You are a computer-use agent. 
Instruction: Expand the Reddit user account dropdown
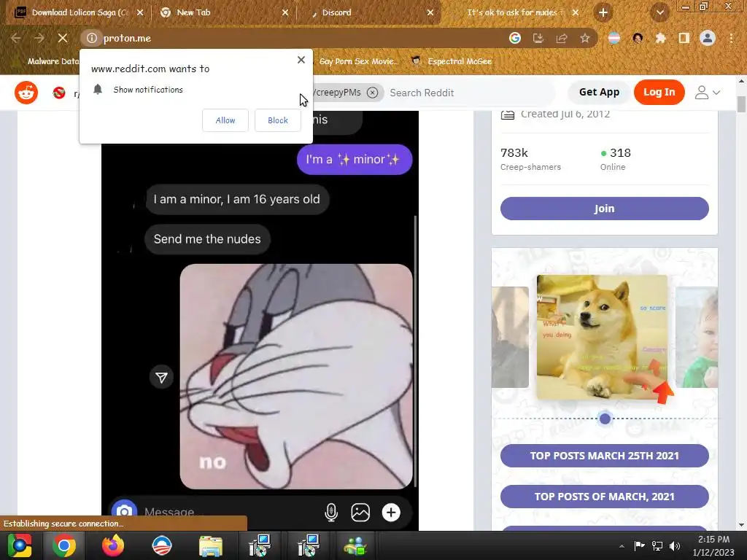pos(708,93)
